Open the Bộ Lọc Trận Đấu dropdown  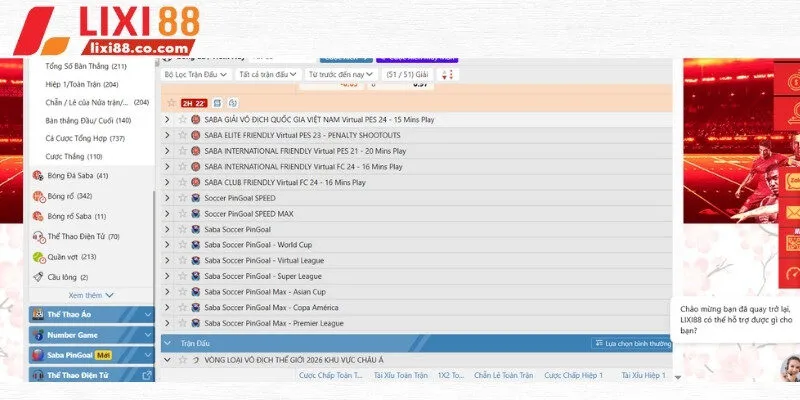(196, 74)
